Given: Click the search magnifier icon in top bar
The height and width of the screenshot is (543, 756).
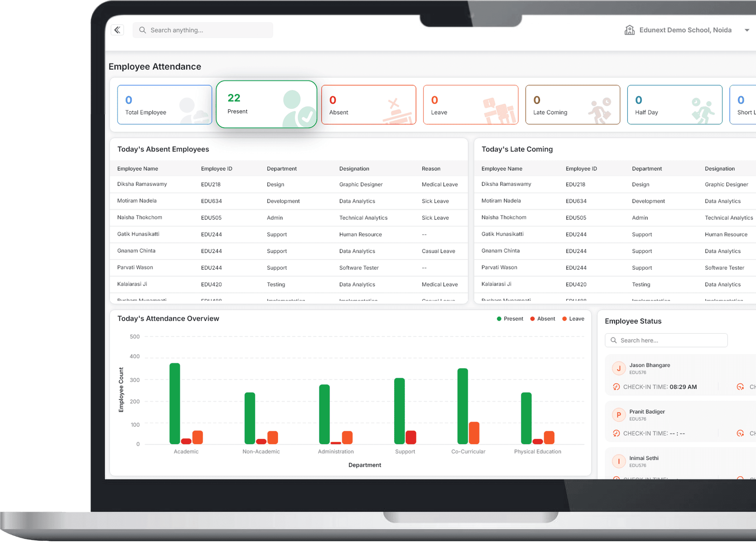Looking at the screenshot, I should 142,30.
